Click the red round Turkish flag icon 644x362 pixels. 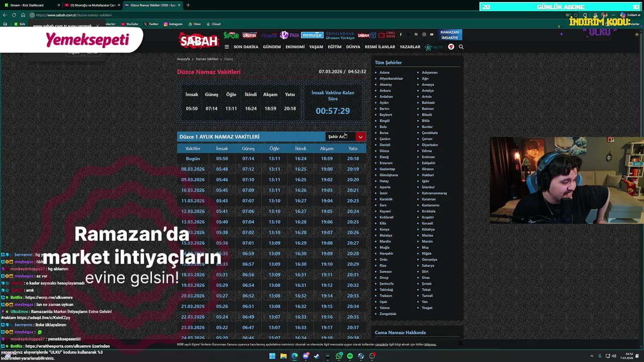point(451,47)
